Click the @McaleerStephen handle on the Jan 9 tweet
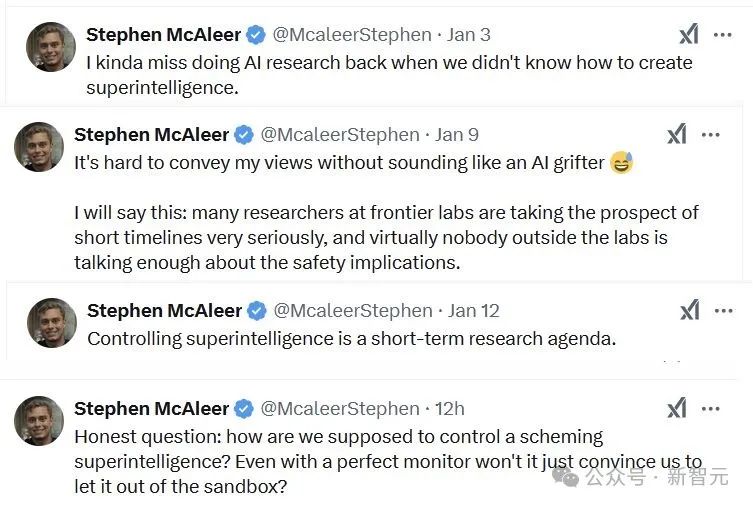This screenshot has height=507, width=753. [x=340, y=134]
